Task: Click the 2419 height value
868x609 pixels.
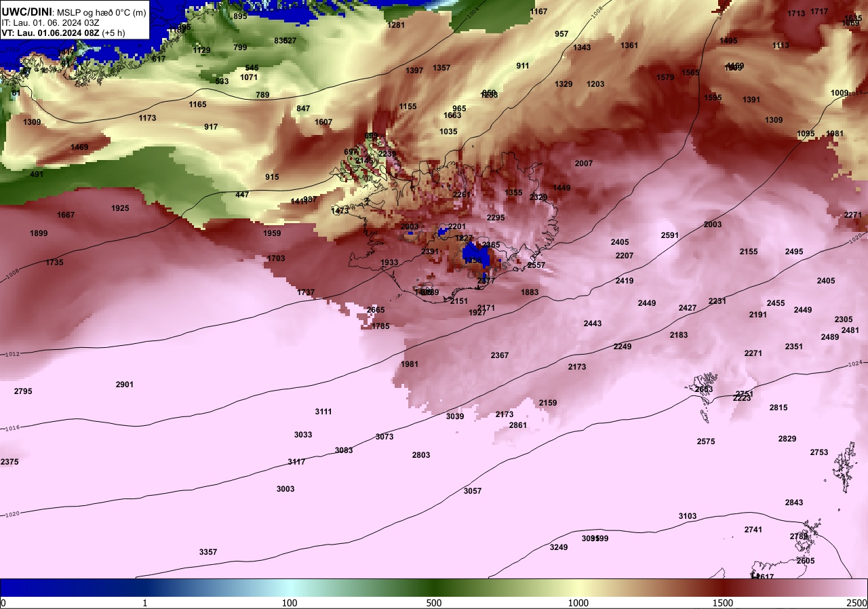Action: tap(625, 281)
